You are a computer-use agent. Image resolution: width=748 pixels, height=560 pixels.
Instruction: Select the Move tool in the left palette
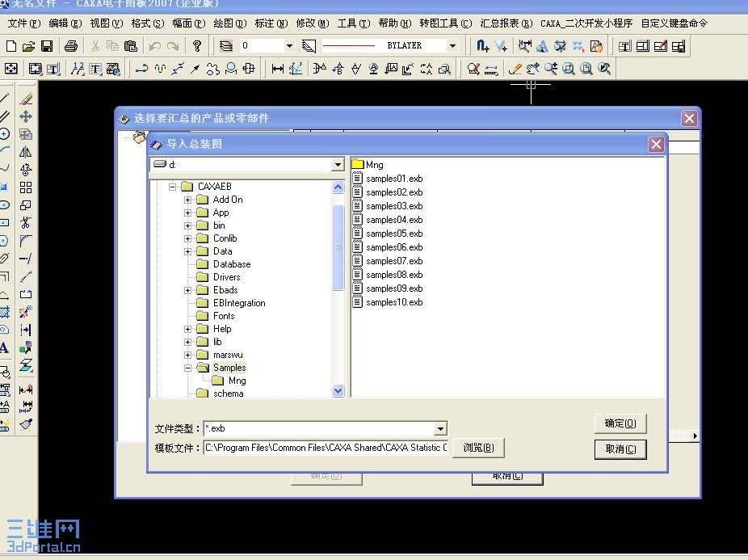(x=26, y=116)
